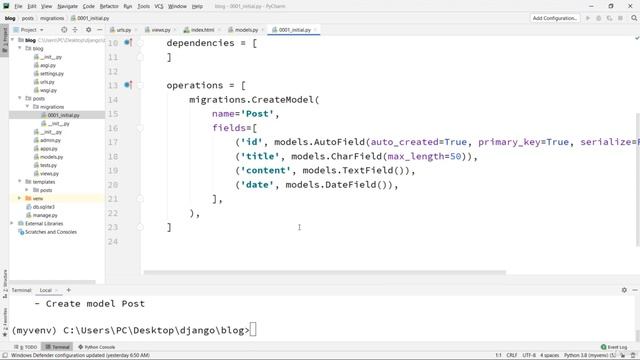The width and height of the screenshot is (640, 360).
Task: Open the Project side tool window stripe
Action: [x=4, y=39]
